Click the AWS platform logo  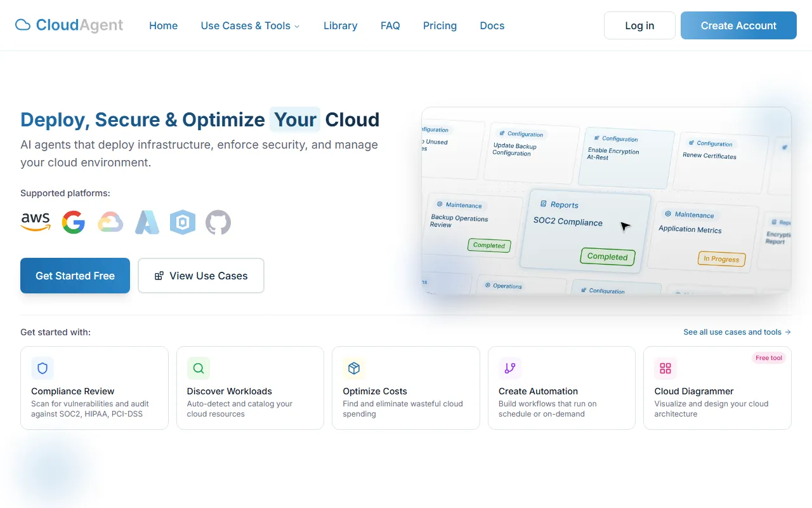pos(36,222)
